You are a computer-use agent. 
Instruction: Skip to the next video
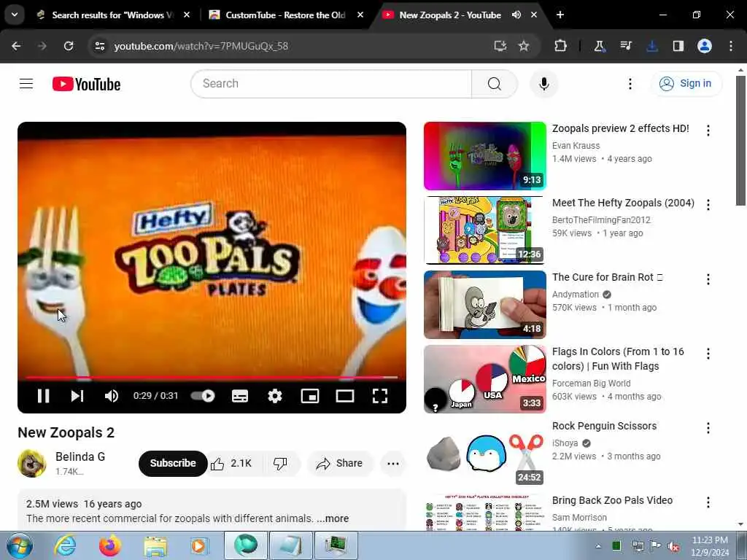click(x=77, y=396)
